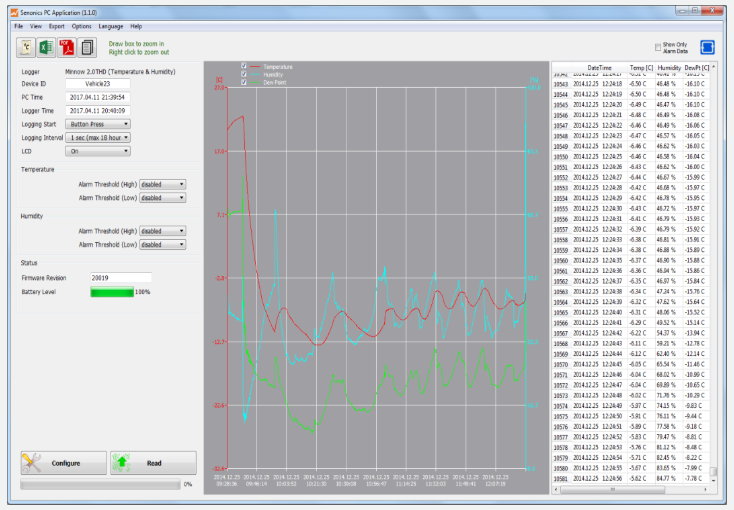Select table row number 10560

561,260
